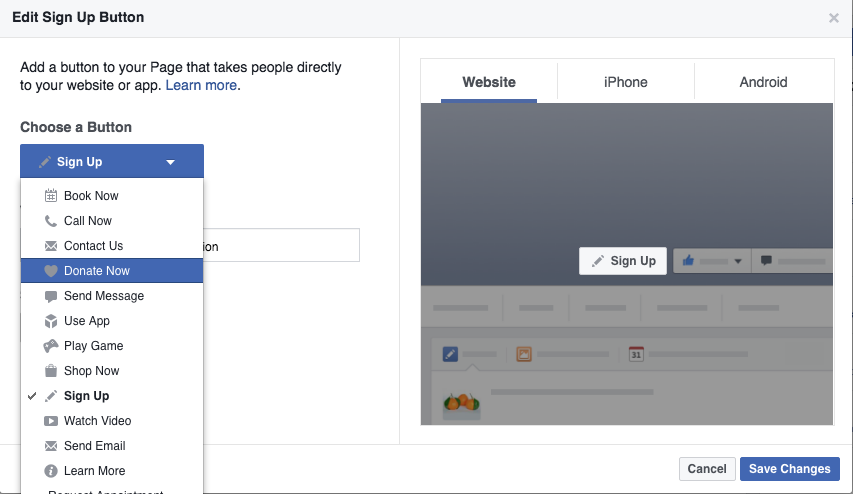Click the cube icon beside Use App

[51, 321]
